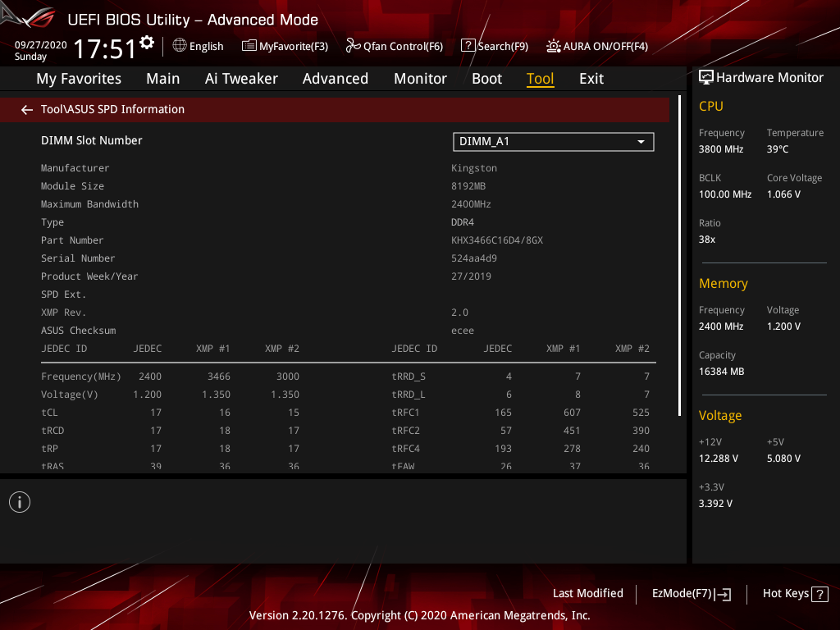
Task: Click the tCL row label
Action: tap(49, 413)
